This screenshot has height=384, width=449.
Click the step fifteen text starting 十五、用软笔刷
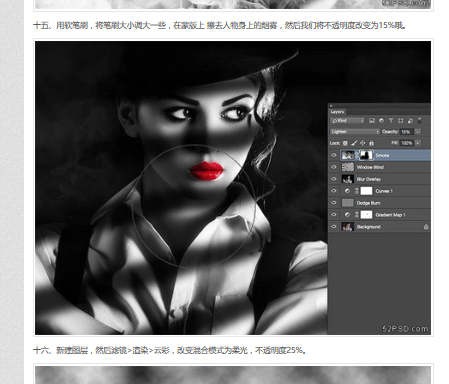coord(220,25)
